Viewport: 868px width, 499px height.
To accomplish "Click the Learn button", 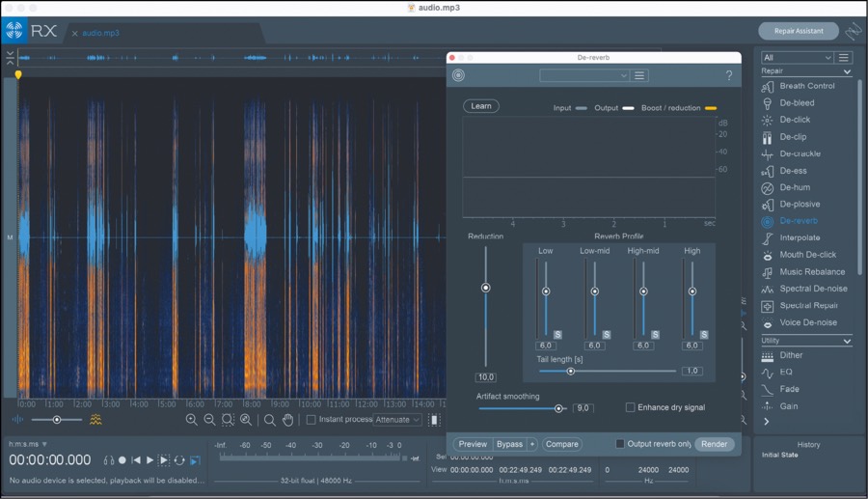I will pyautogui.click(x=481, y=106).
